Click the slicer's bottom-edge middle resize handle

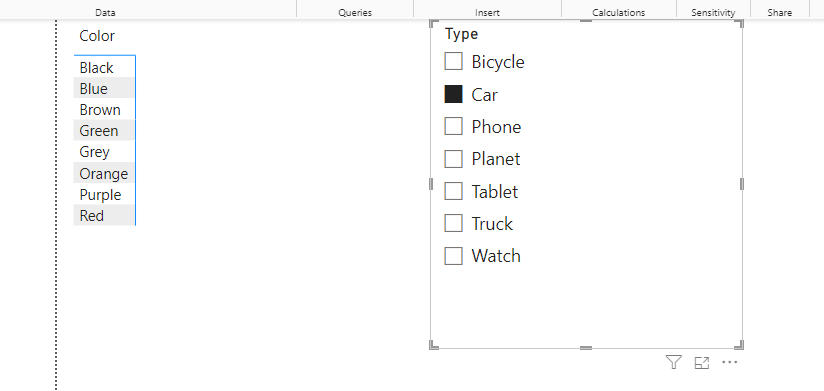point(586,348)
